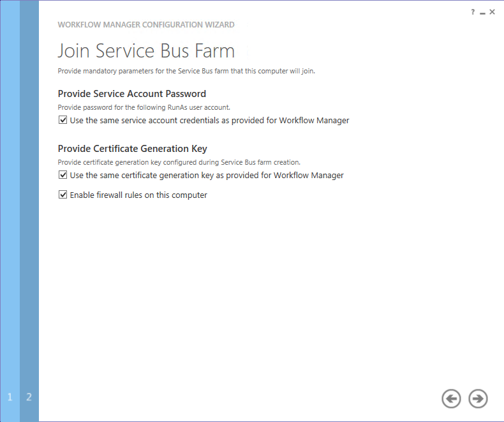This screenshot has height=422, width=504.
Task: Uncheck same service account credentials checkbox
Action: (x=63, y=120)
